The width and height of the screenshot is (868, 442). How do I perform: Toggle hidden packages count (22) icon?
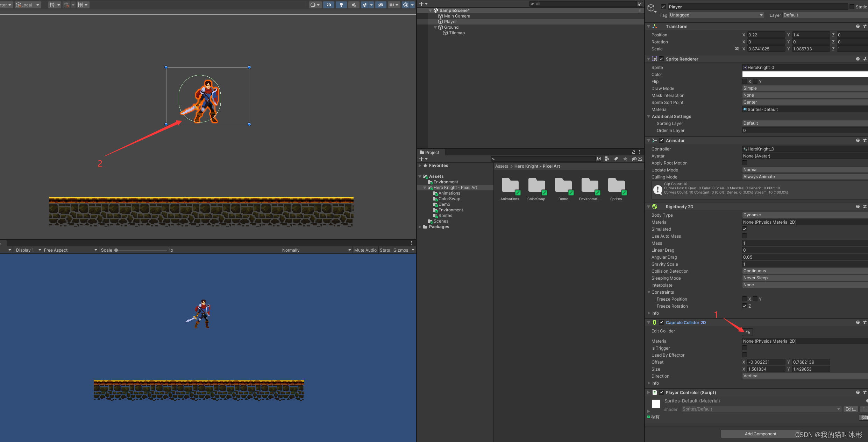(637, 159)
